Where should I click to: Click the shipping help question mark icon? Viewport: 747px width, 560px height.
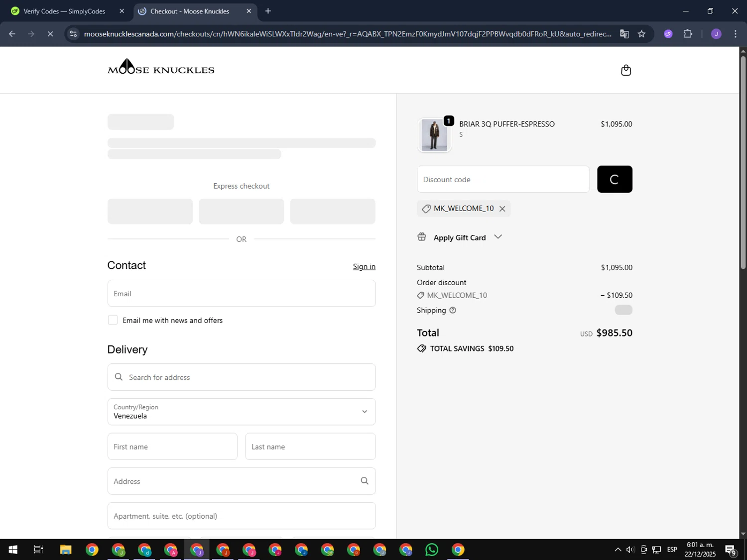(x=453, y=310)
